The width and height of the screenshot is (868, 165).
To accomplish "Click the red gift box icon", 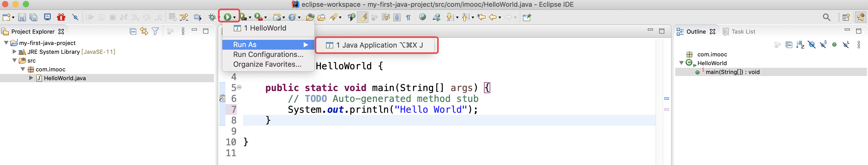I will pyautogui.click(x=61, y=17).
